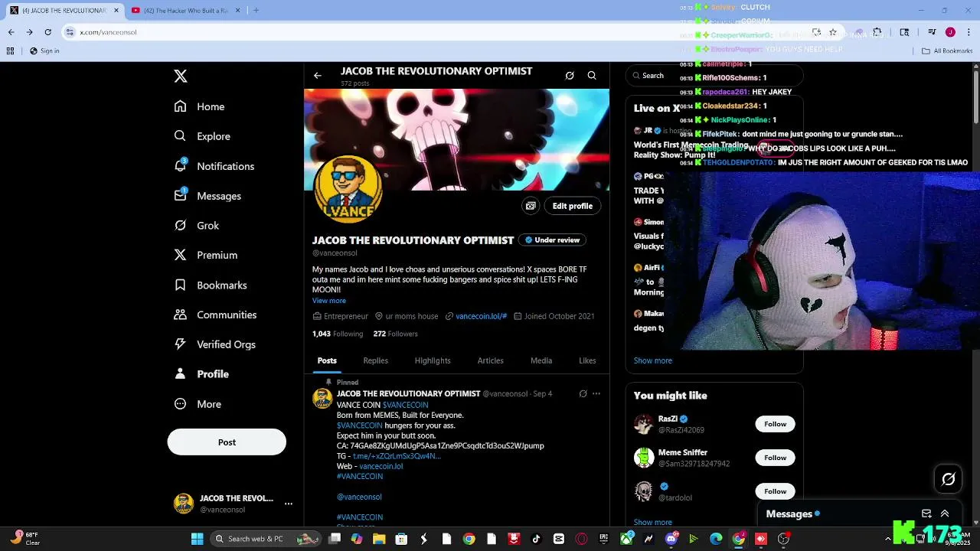The height and width of the screenshot is (551, 980).
Task: Open Explore in the sidebar
Action: click(x=202, y=136)
